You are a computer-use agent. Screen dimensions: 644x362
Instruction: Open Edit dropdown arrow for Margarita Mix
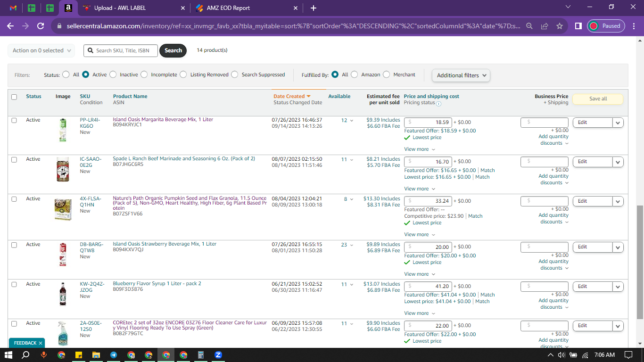click(x=618, y=123)
